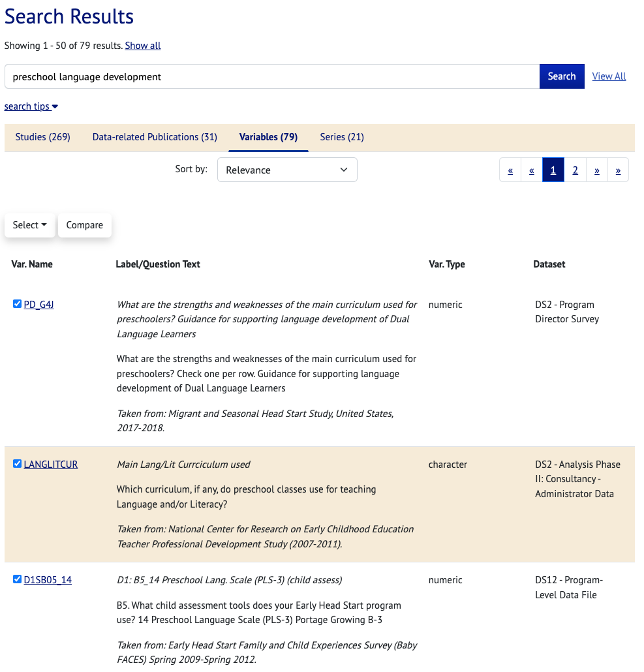Screen dimensions: 644x672
Task: Switch to the Series tab
Action: coord(342,137)
